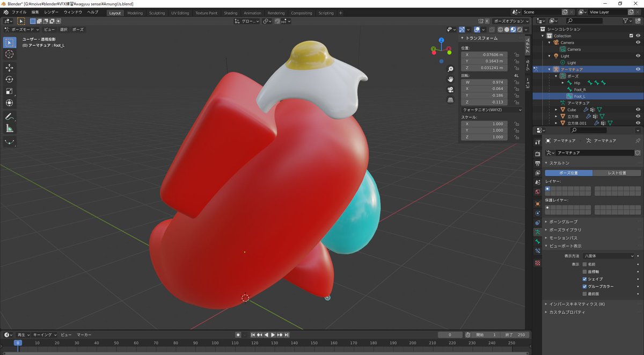Select the Move tool

(x=10, y=68)
